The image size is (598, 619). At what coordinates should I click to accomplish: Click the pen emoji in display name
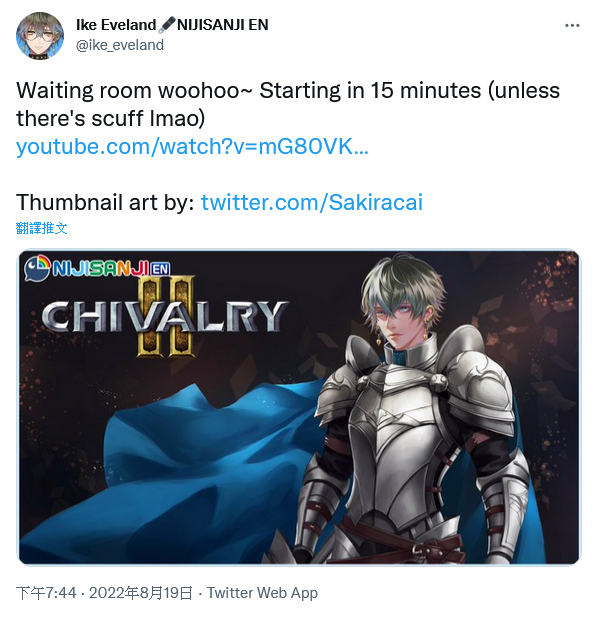coord(166,25)
